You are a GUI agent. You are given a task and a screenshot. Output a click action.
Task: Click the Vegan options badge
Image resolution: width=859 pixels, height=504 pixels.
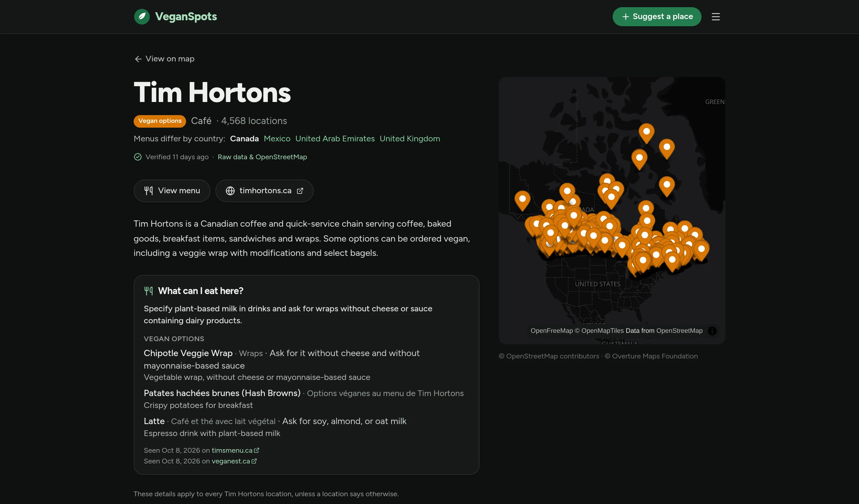[160, 121]
